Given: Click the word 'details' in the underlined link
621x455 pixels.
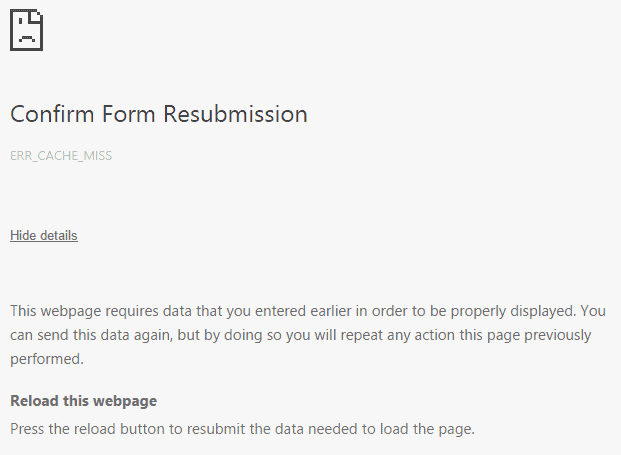Looking at the screenshot, I should click(x=59, y=236).
